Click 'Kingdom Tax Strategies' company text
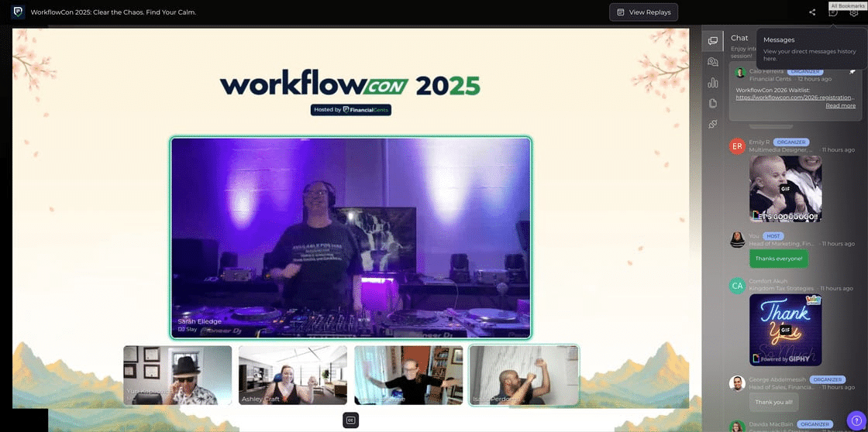The image size is (868, 432). tap(782, 289)
